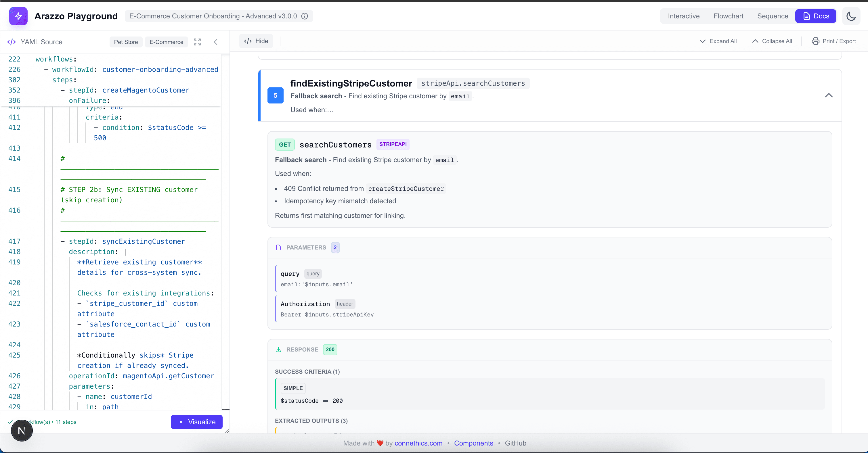Open the Sequence view

coord(772,16)
